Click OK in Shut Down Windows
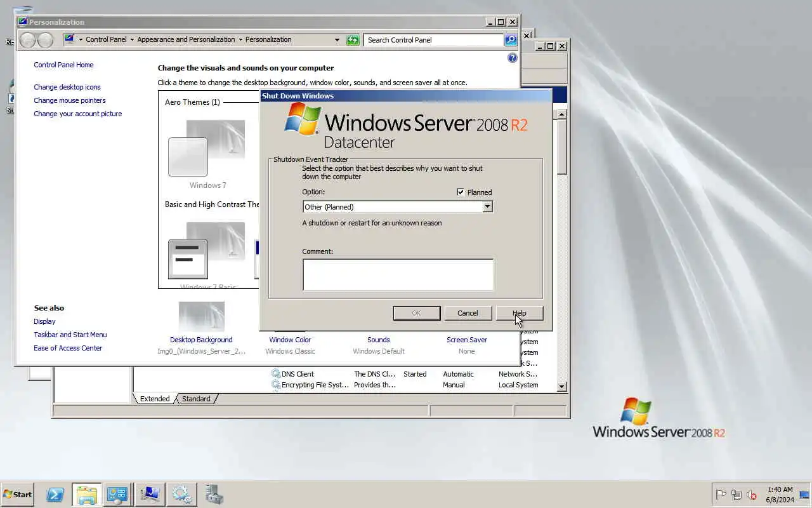The width and height of the screenshot is (812, 508). (x=416, y=313)
